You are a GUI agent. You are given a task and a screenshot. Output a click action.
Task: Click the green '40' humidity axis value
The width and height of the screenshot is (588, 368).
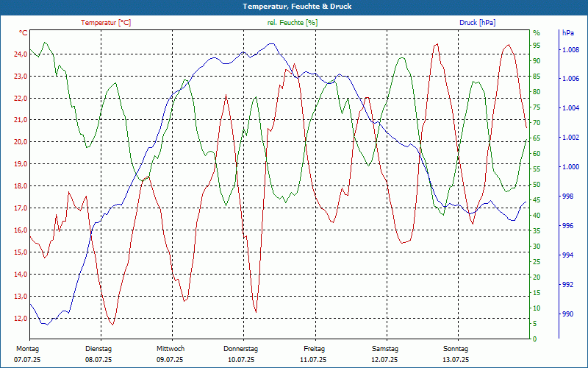pos(537,216)
